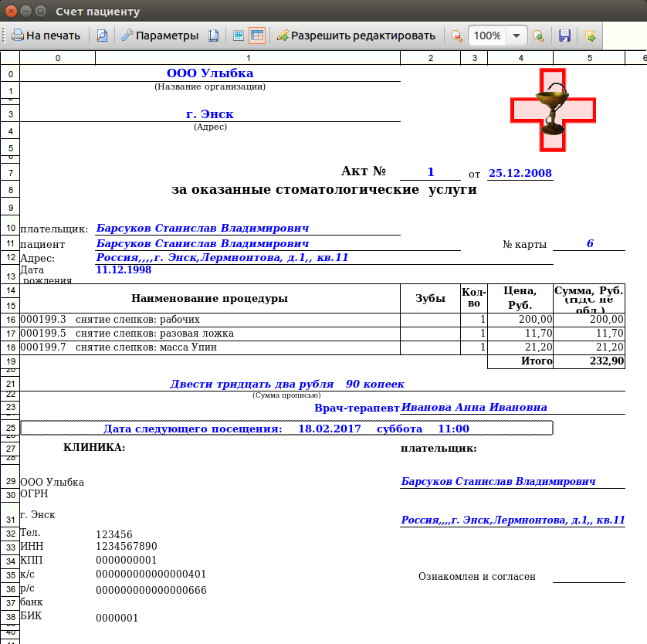Click the Наименование процедуры column header cell
The image size is (647, 644).
[209, 298]
